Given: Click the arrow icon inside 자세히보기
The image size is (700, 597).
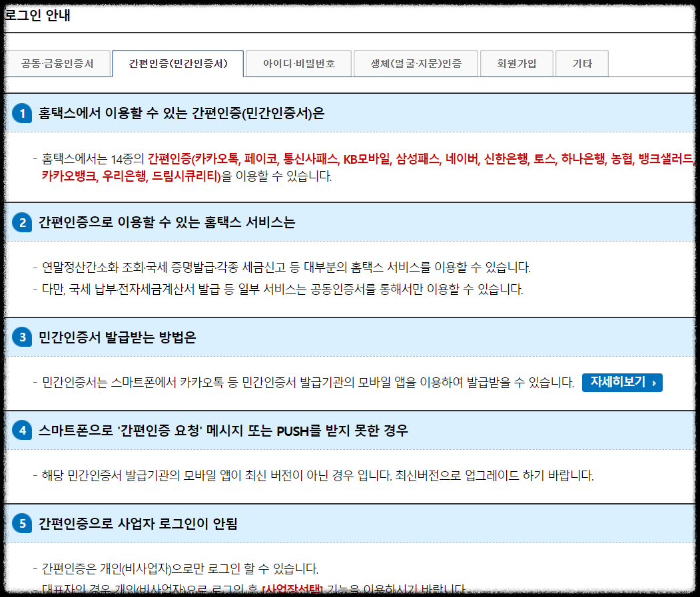Looking at the screenshot, I should (655, 383).
